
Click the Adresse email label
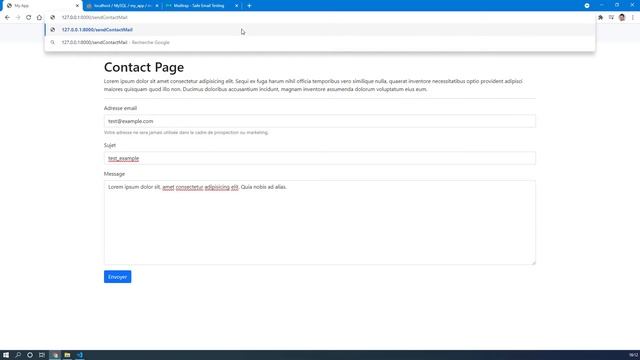click(x=120, y=108)
